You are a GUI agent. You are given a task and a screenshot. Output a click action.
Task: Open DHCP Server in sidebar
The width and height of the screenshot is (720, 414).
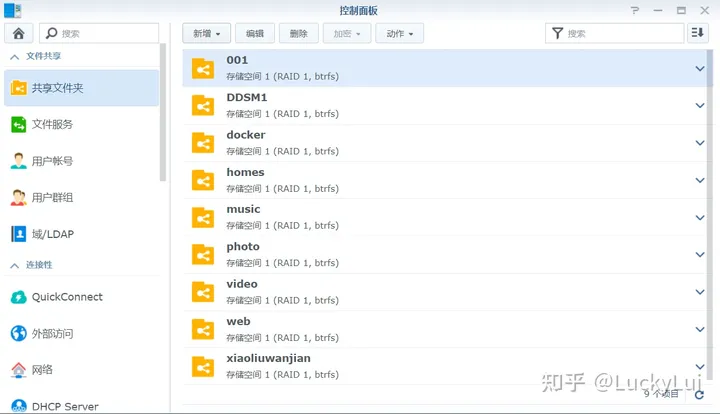(66, 406)
